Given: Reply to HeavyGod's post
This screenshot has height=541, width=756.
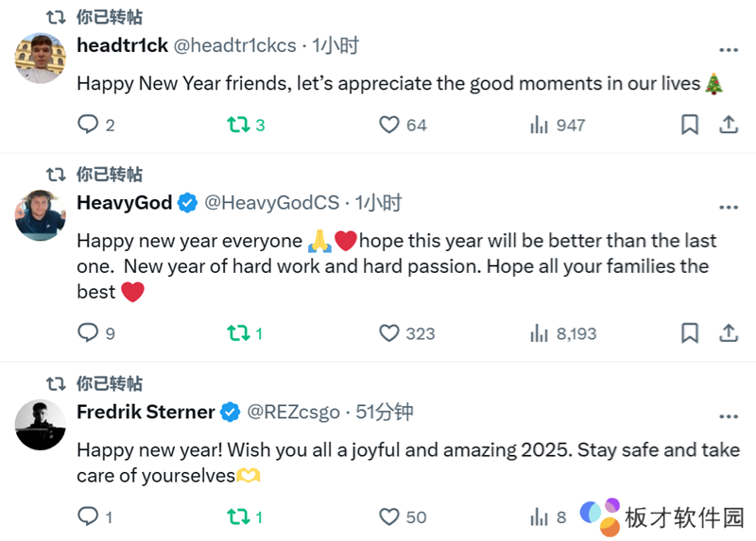Looking at the screenshot, I should [88, 332].
